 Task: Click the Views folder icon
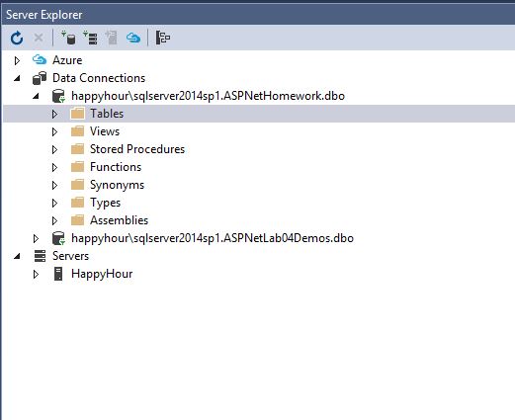point(77,131)
